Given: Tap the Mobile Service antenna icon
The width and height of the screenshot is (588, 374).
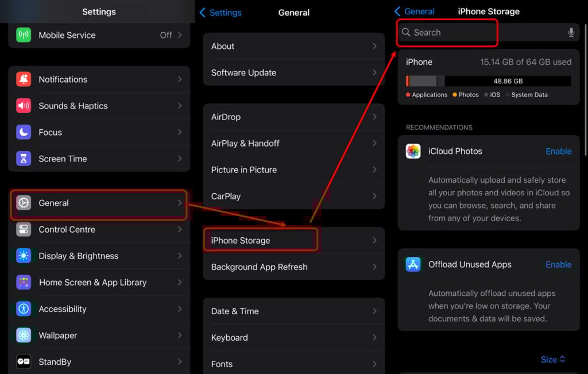Looking at the screenshot, I should tap(24, 35).
